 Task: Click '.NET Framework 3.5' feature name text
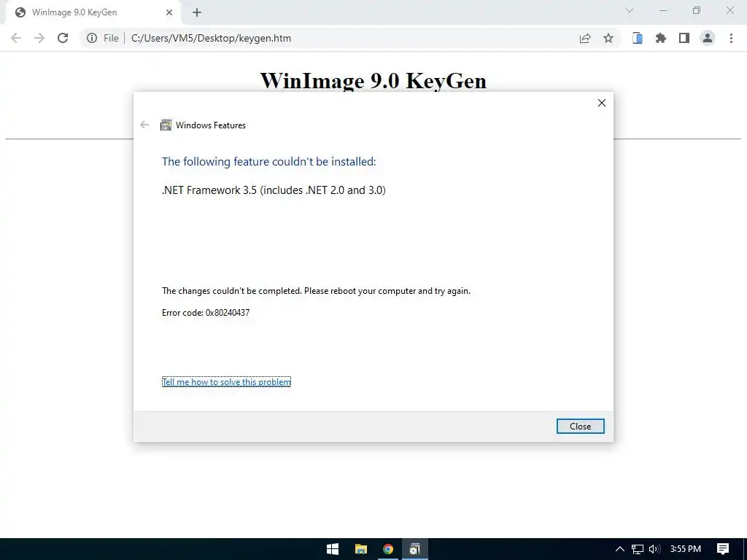(274, 190)
